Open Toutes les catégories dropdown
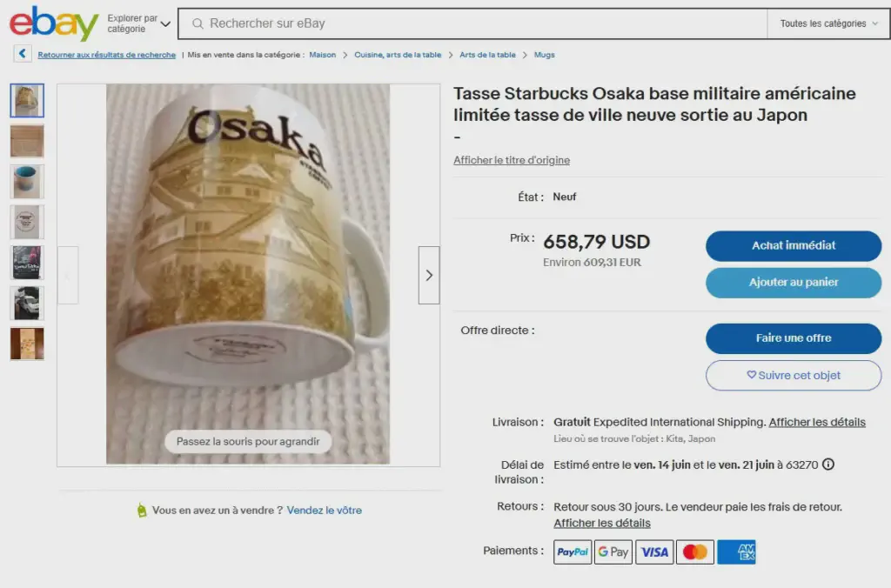 point(828,23)
